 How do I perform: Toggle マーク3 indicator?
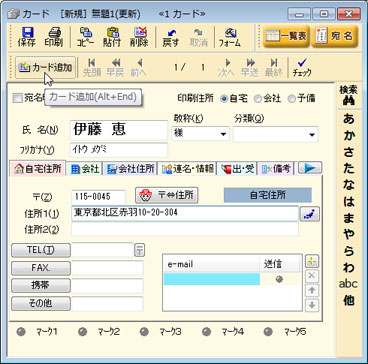click(144, 332)
